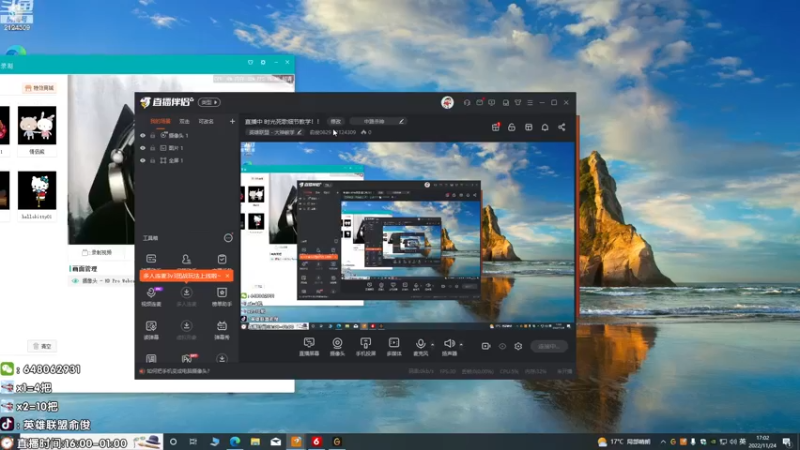Add a new scene with the plus icon

(232, 121)
